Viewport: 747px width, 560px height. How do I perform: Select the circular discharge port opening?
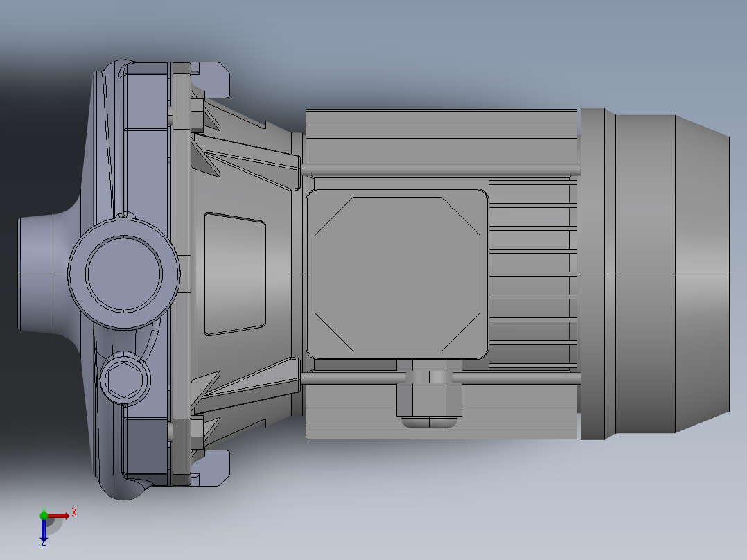click(124, 274)
